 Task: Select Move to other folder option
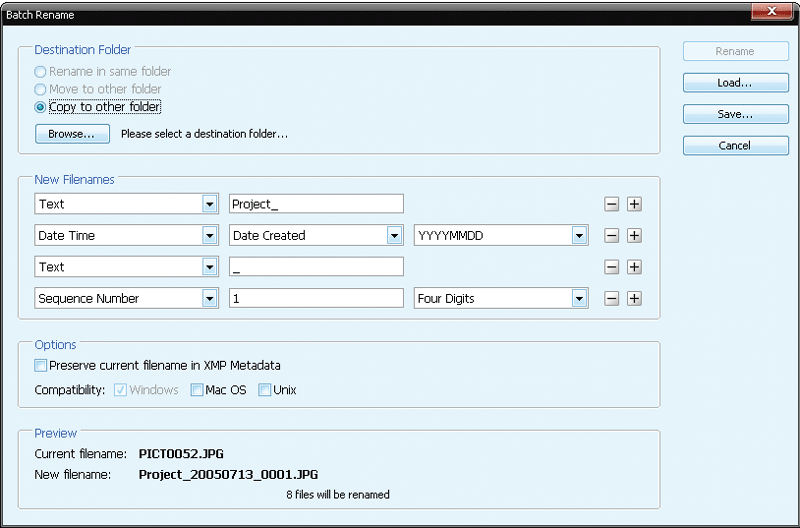[x=41, y=90]
